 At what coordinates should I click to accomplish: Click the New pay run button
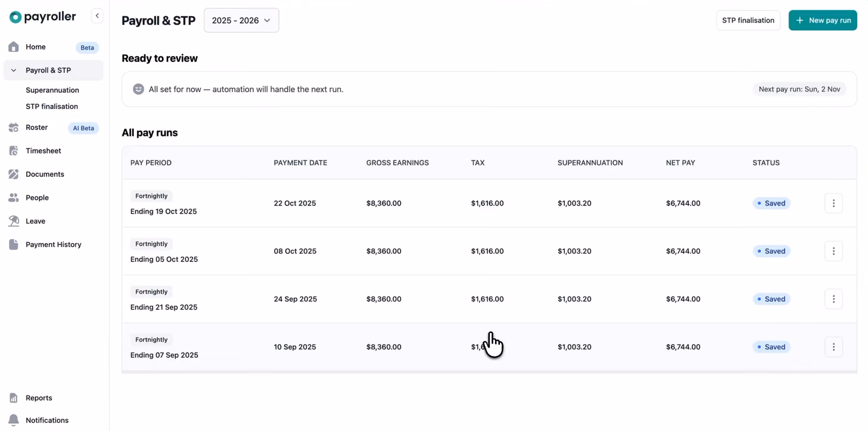[823, 20]
